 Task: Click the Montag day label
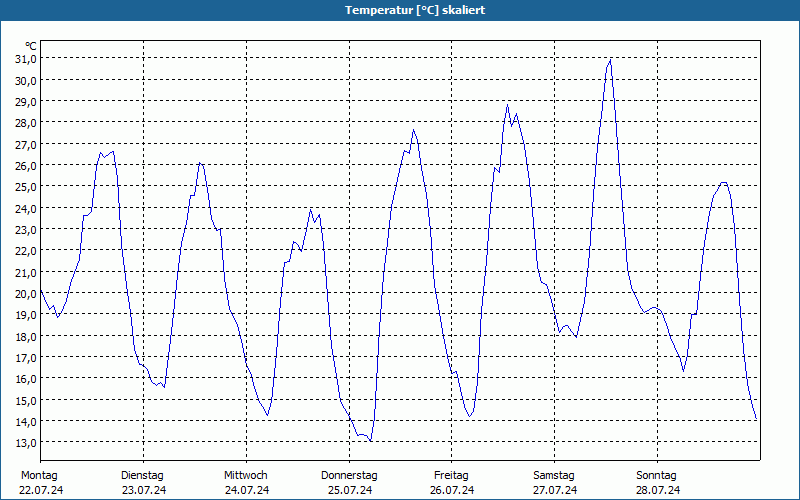(39, 476)
